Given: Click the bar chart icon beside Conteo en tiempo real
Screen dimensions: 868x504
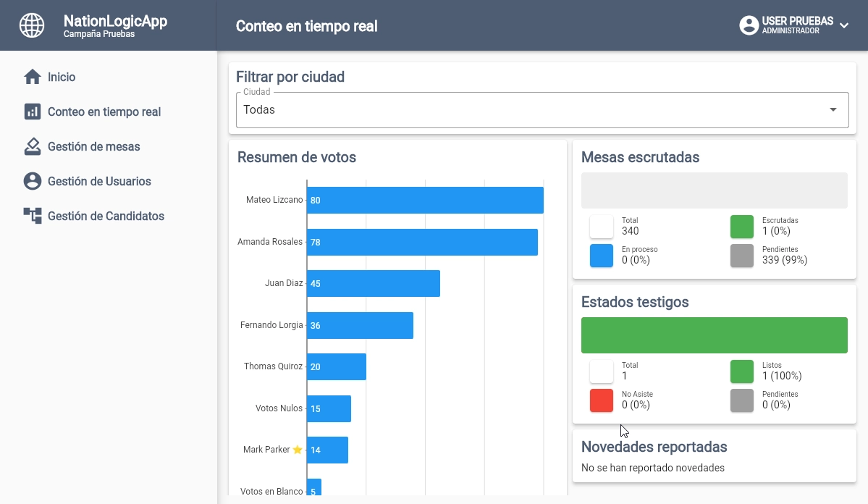Looking at the screenshot, I should click(33, 112).
